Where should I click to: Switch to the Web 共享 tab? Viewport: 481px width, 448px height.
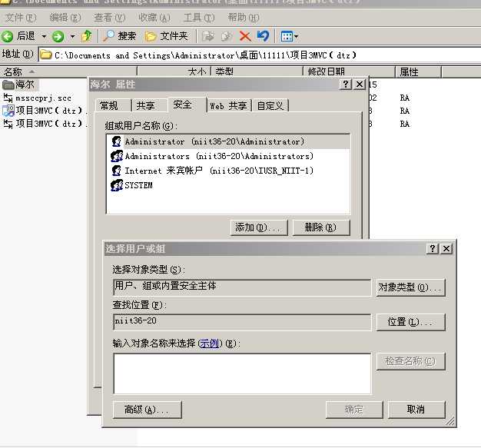tap(228, 105)
